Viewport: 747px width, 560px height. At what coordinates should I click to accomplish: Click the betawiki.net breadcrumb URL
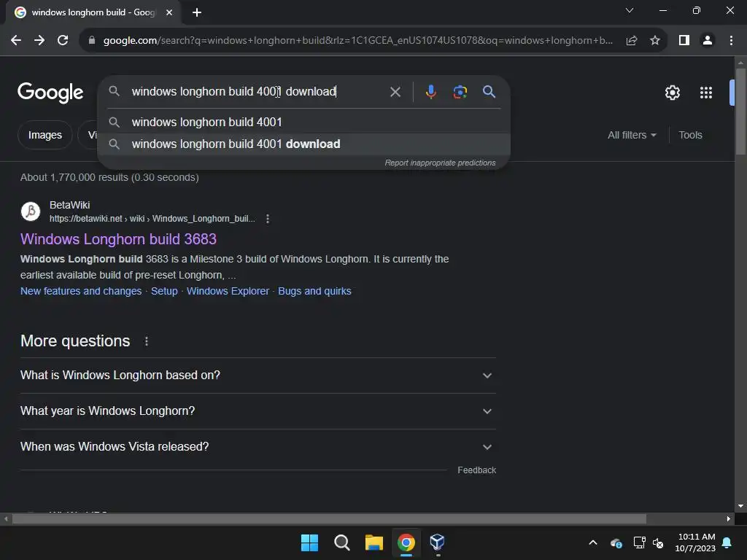click(x=152, y=219)
